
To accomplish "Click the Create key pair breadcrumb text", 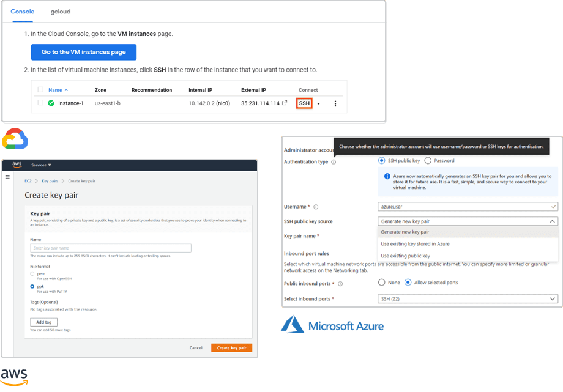I will click(81, 181).
